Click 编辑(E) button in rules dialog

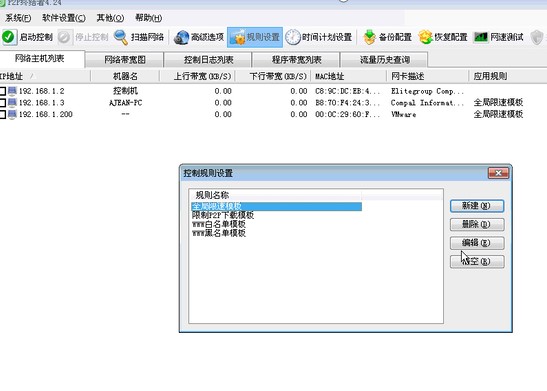(x=477, y=243)
